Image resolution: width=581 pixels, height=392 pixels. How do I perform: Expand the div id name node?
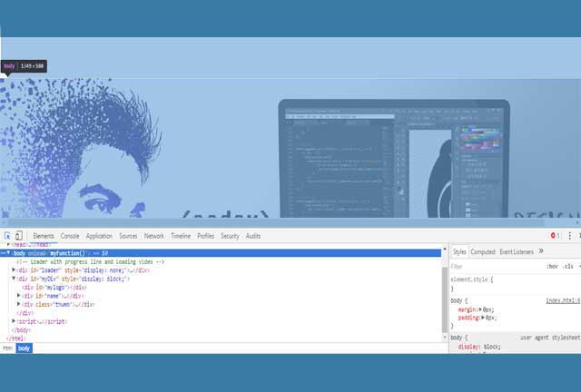click(x=19, y=295)
